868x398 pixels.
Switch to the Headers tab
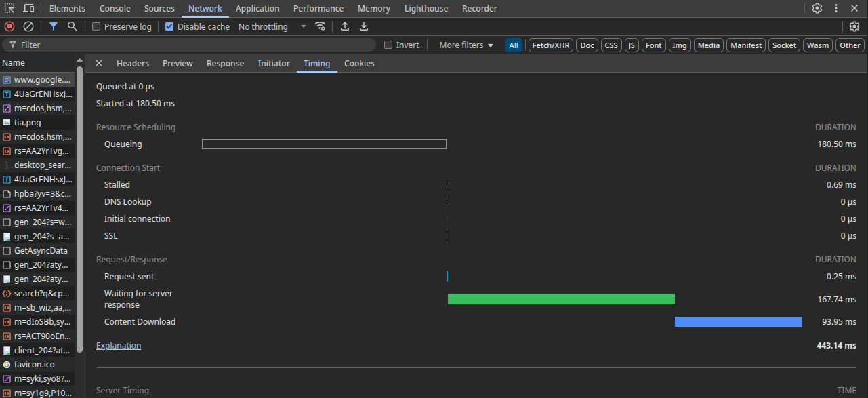[x=133, y=63]
